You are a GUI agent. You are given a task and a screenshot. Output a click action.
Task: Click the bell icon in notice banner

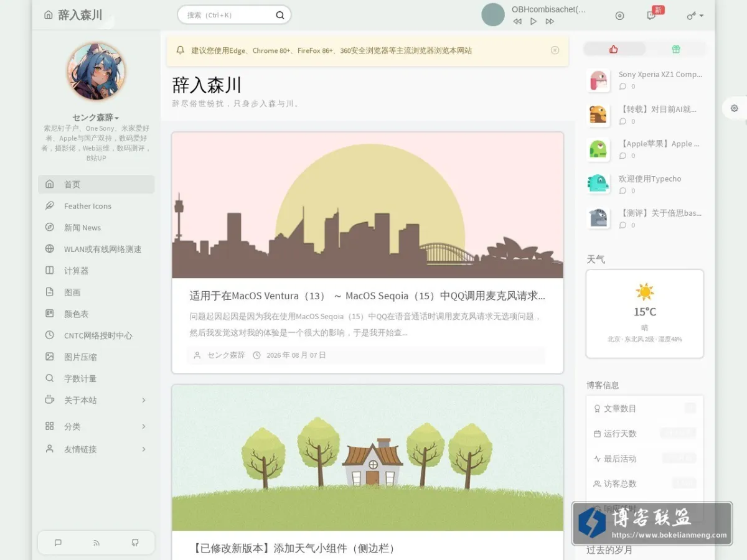tap(181, 50)
